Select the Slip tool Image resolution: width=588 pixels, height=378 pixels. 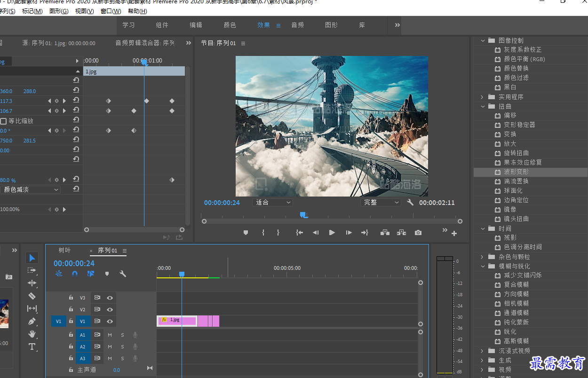pos(32,308)
